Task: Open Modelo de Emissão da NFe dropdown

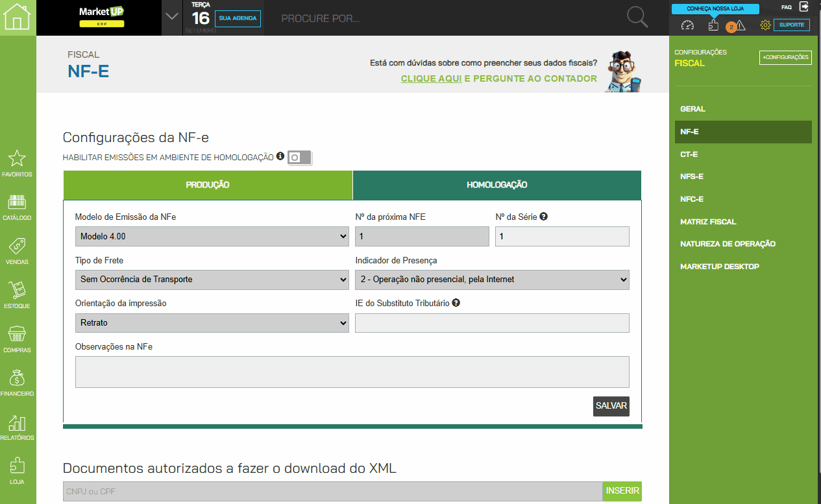Action: (x=212, y=237)
